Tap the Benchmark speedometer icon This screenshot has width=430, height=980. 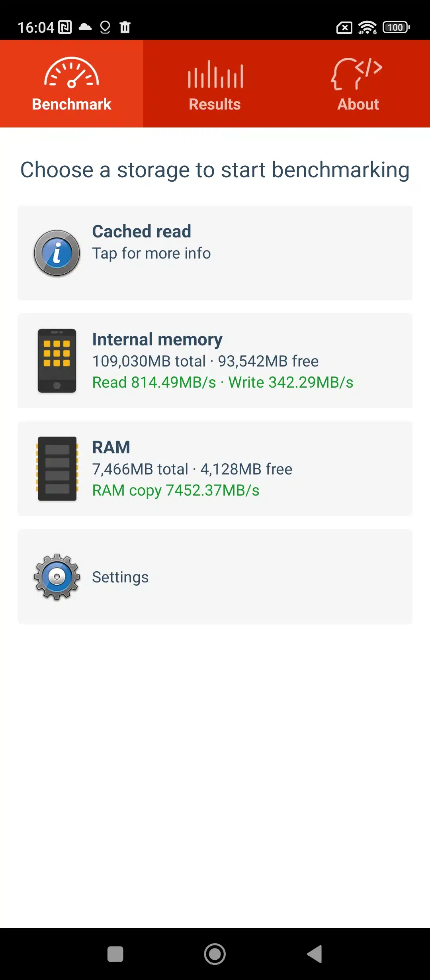point(72,73)
